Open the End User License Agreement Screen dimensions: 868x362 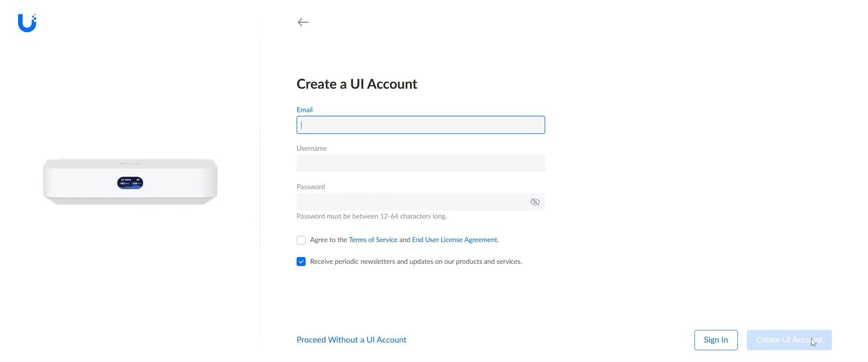coord(455,240)
